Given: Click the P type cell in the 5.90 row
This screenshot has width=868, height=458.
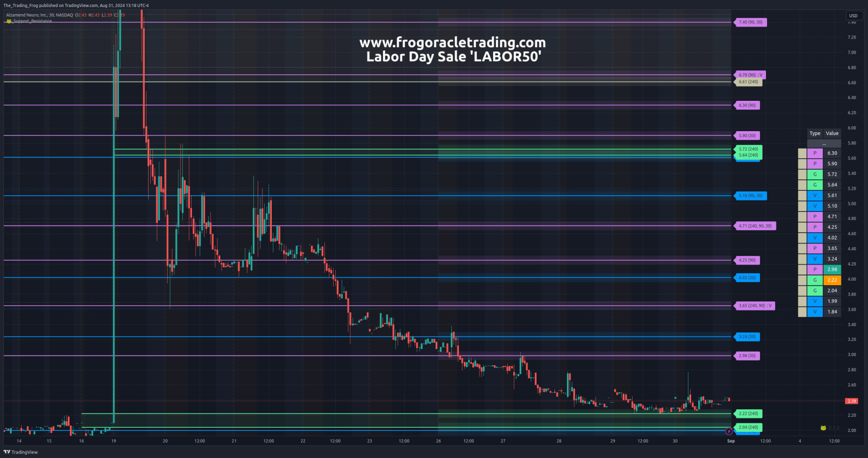Looking at the screenshot, I should click(x=815, y=164).
